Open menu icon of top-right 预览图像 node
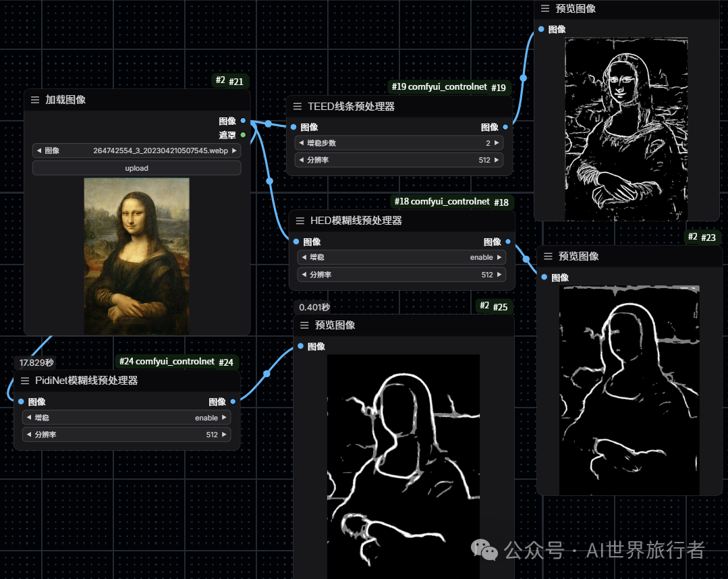This screenshot has width=728, height=579. (x=545, y=8)
